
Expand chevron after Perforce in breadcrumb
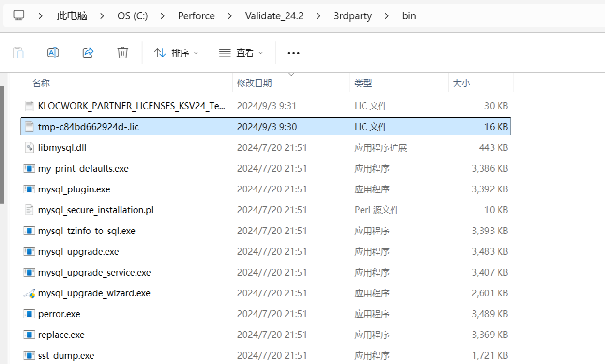pos(230,16)
